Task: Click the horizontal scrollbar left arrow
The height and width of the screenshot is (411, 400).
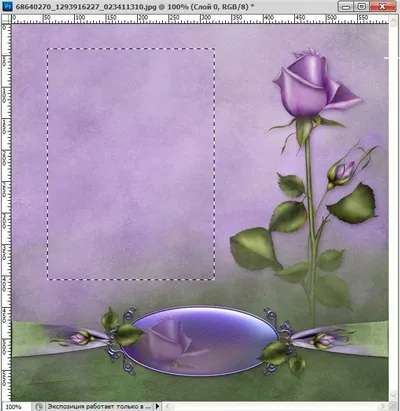Action: point(168,407)
